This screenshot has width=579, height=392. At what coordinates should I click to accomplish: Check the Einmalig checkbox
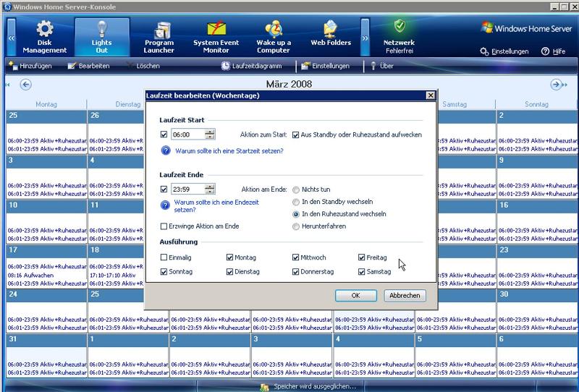tap(164, 257)
